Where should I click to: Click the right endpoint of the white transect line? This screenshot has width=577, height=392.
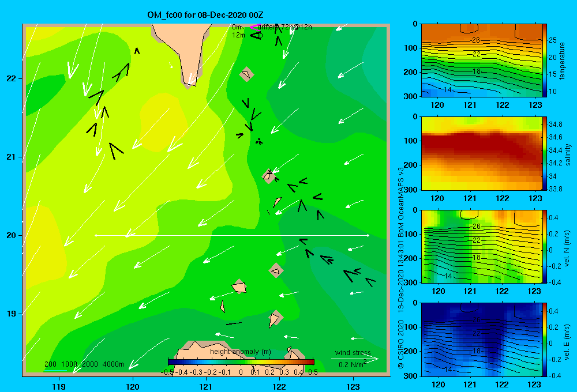point(368,235)
